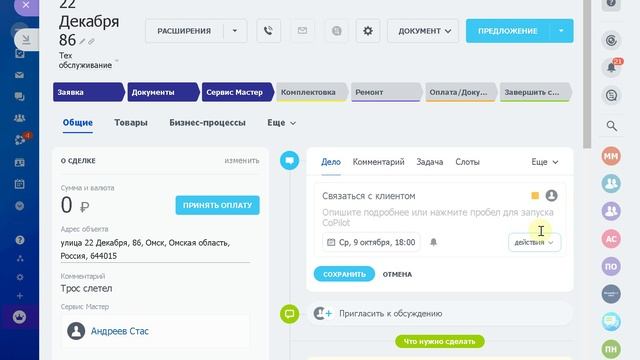Click the Отмена link
The image size is (640, 360).
tap(397, 274)
